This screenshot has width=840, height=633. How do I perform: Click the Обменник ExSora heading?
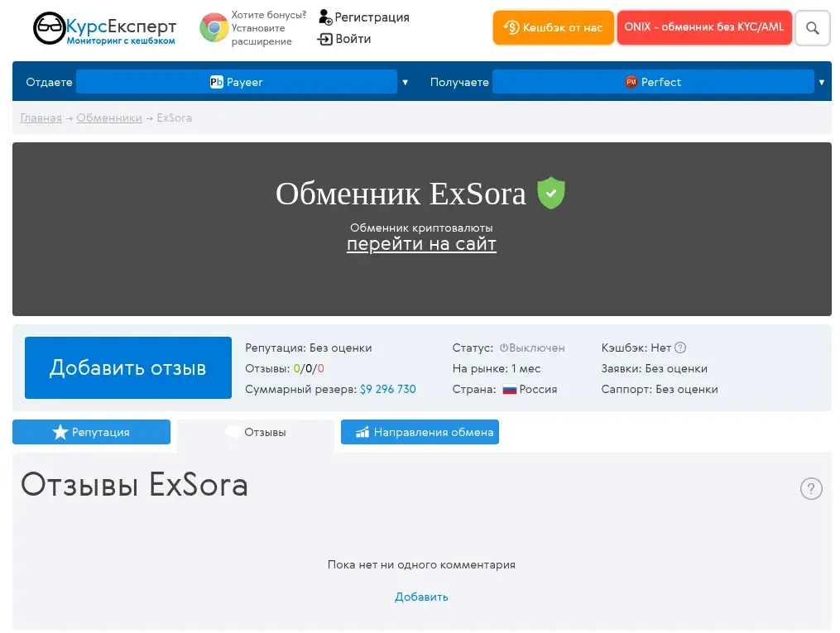point(401,194)
